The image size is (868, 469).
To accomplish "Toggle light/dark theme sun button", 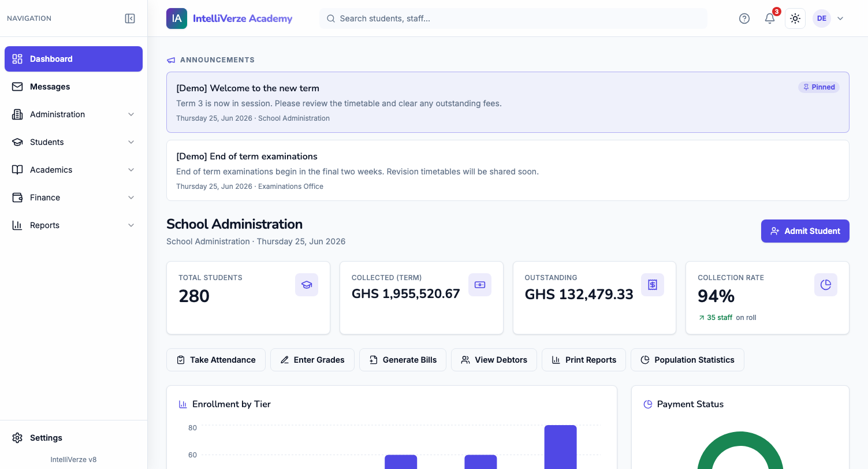I will (795, 18).
